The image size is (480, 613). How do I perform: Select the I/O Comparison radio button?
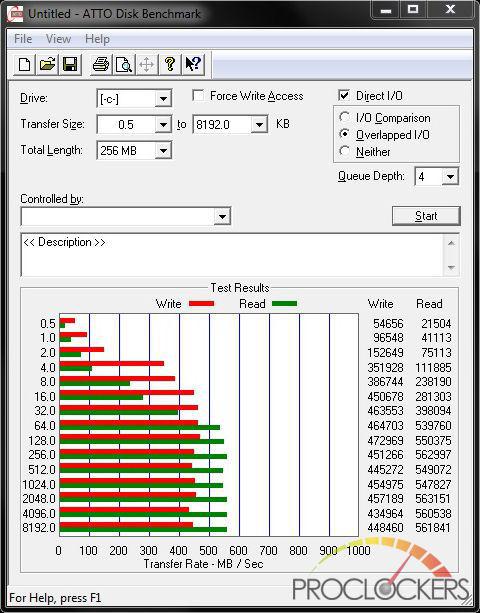click(x=344, y=117)
